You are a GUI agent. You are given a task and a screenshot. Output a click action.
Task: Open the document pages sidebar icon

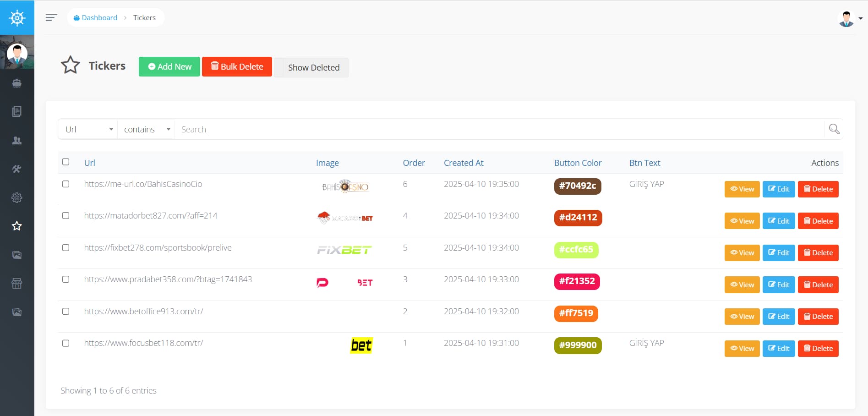tap(17, 112)
